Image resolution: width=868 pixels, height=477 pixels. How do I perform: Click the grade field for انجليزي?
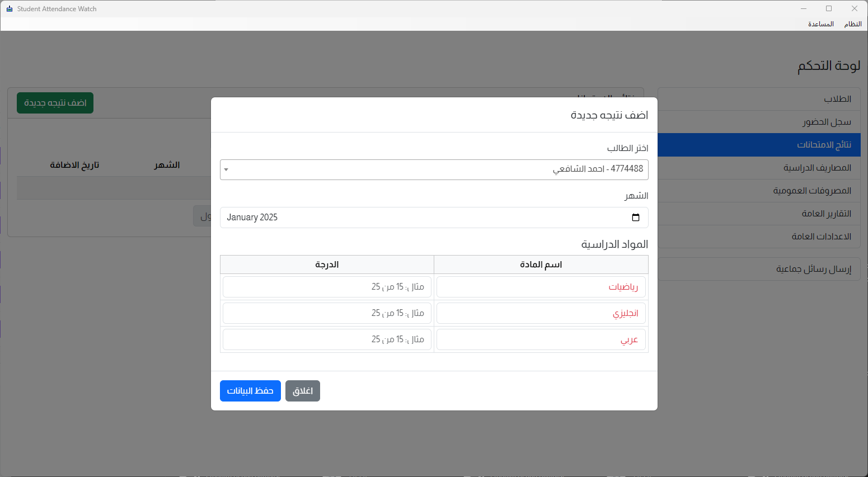(x=327, y=313)
